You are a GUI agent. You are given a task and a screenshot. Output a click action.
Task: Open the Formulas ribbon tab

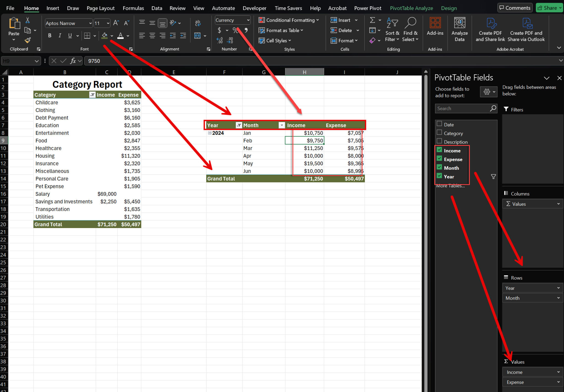click(x=133, y=8)
